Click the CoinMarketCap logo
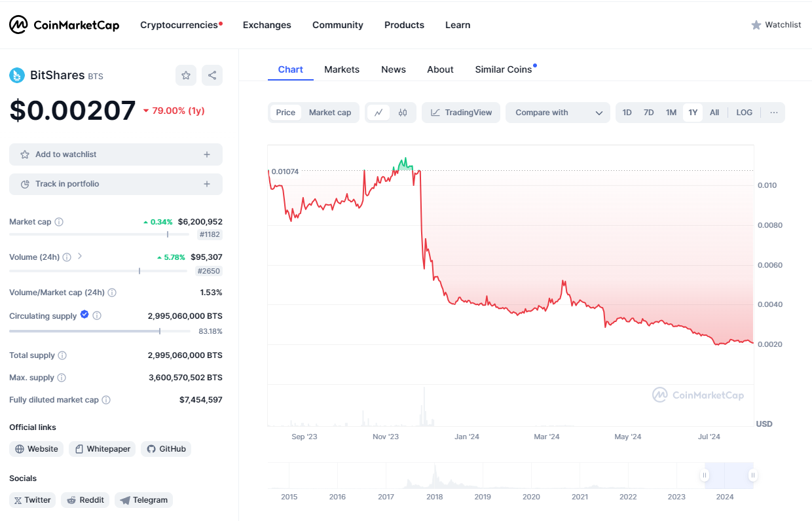812x521 pixels. click(64, 25)
